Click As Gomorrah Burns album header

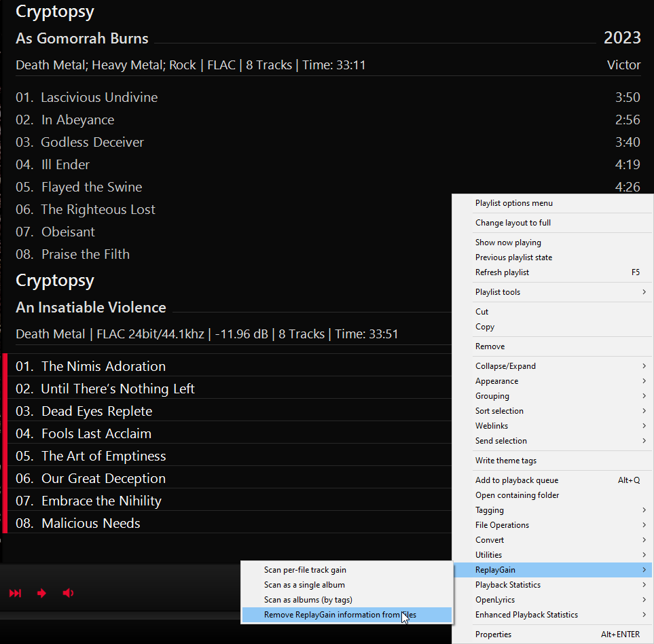[82, 38]
